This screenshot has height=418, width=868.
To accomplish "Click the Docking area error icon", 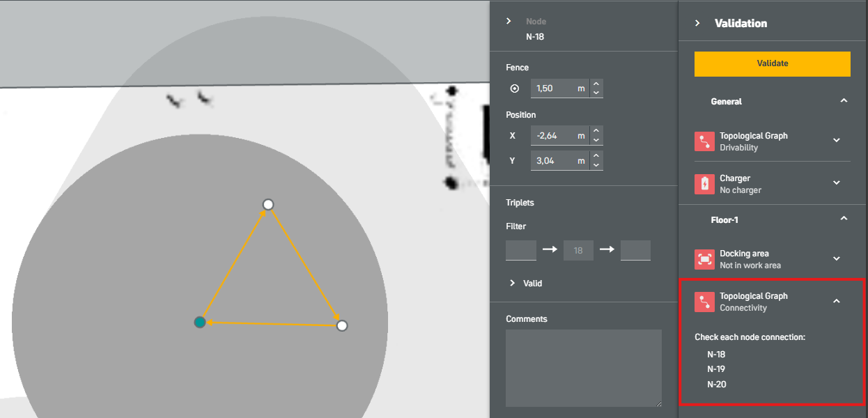I will (x=705, y=259).
